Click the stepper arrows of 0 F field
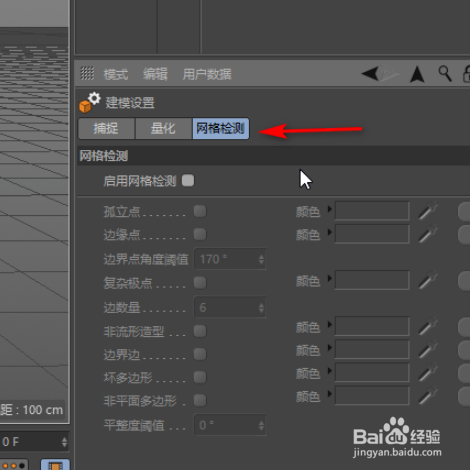The height and width of the screenshot is (470, 470). tap(64, 442)
